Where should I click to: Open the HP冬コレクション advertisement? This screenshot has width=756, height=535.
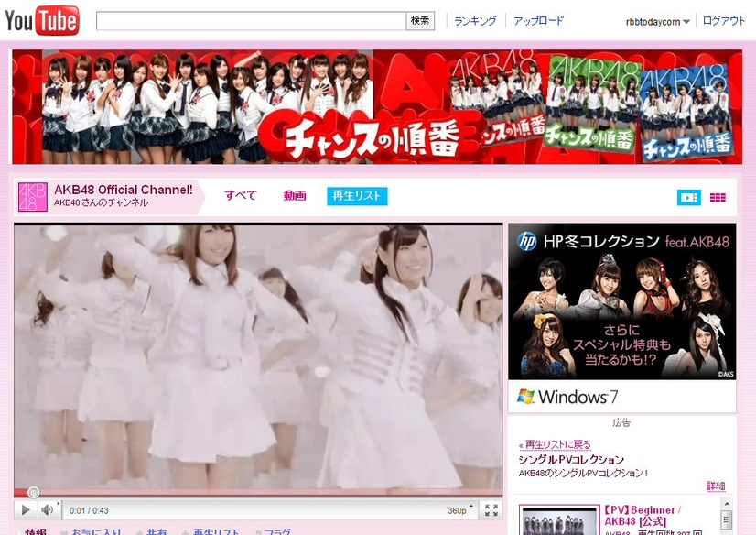622,301
